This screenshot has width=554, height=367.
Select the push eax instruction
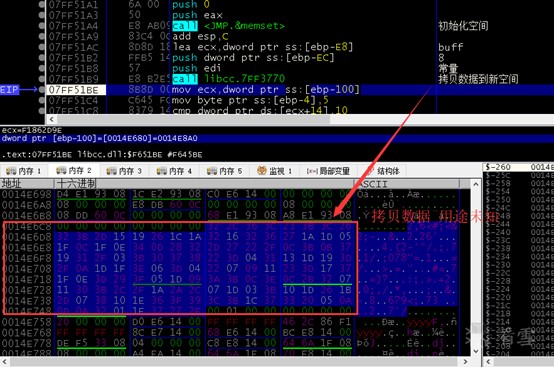[x=197, y=15]
